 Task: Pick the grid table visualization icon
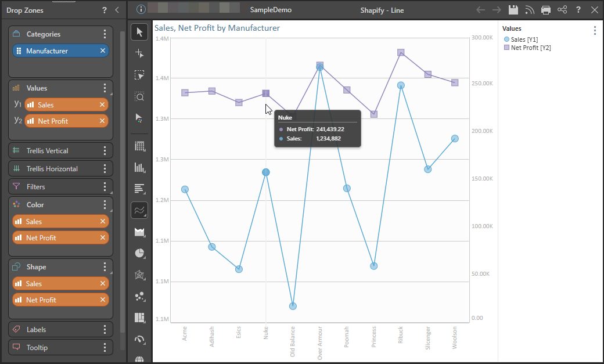139,146
